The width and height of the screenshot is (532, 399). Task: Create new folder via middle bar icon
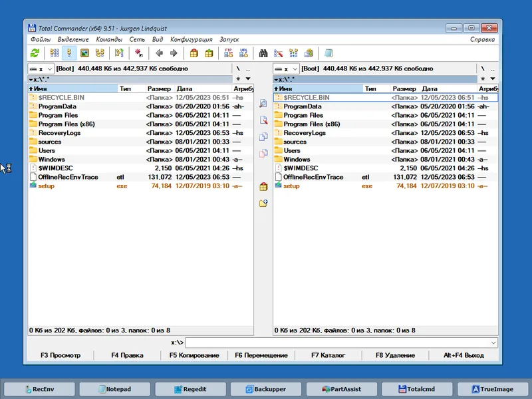tap(263, 203)
